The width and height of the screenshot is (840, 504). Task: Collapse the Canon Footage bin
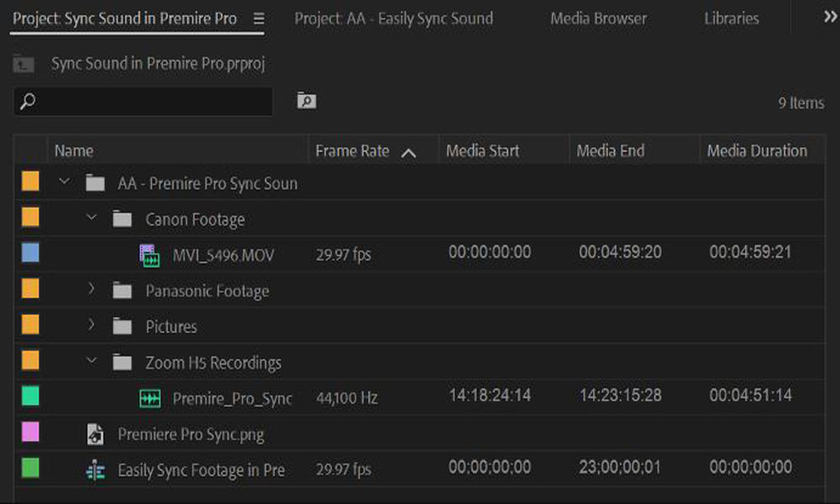(92, 218)
